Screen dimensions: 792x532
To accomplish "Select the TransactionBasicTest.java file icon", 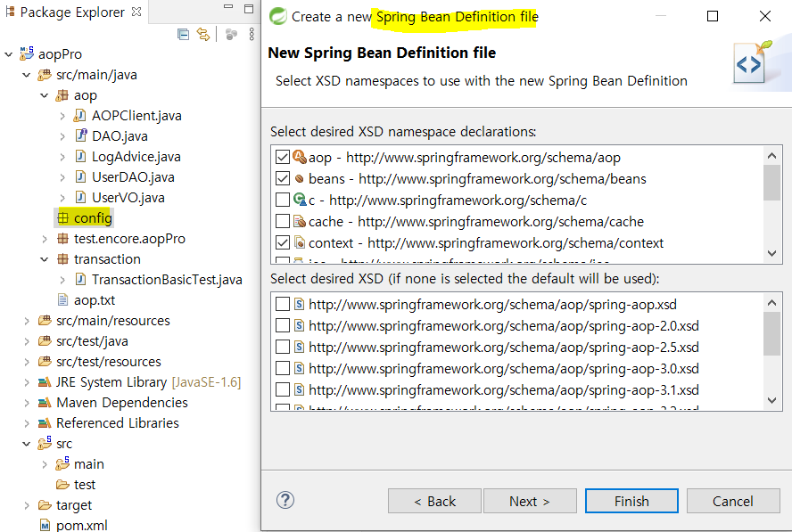I will 80,279.
